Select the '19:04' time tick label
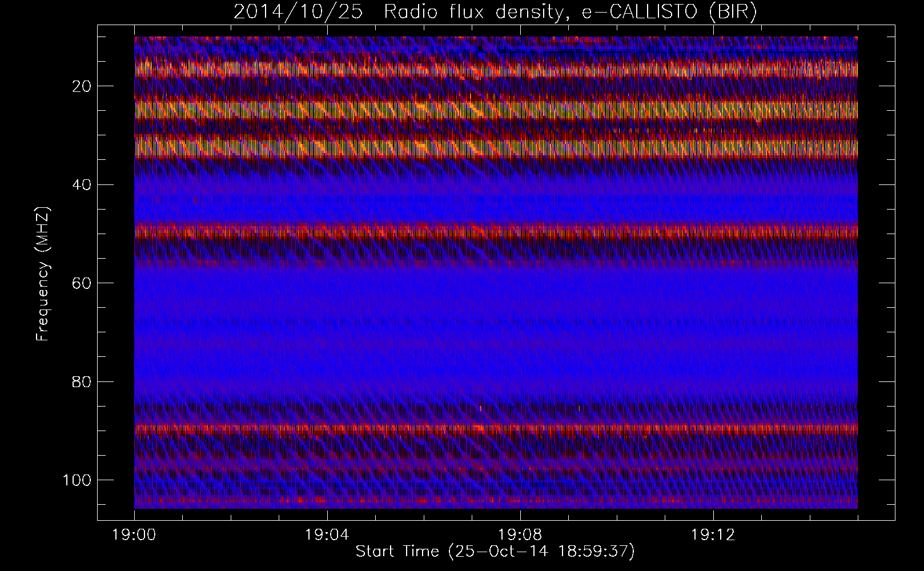Viewport: 924px width, 571px height. point(327,535)
